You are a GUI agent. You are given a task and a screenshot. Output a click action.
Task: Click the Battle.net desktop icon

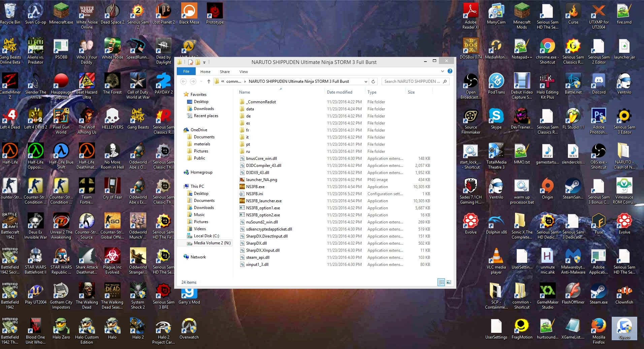[x=573, y=83]
